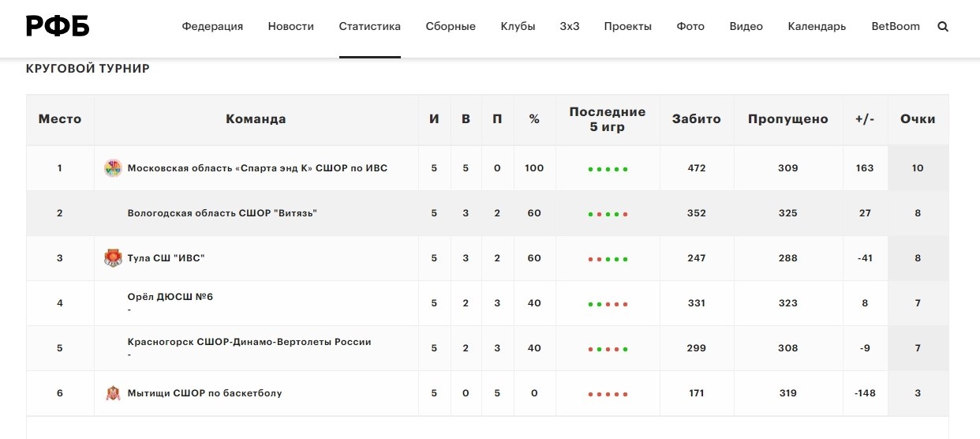Click the Тула СШ ИВС team emblem
The height and width of the screenshot is (439, 980).
(113, 258)
